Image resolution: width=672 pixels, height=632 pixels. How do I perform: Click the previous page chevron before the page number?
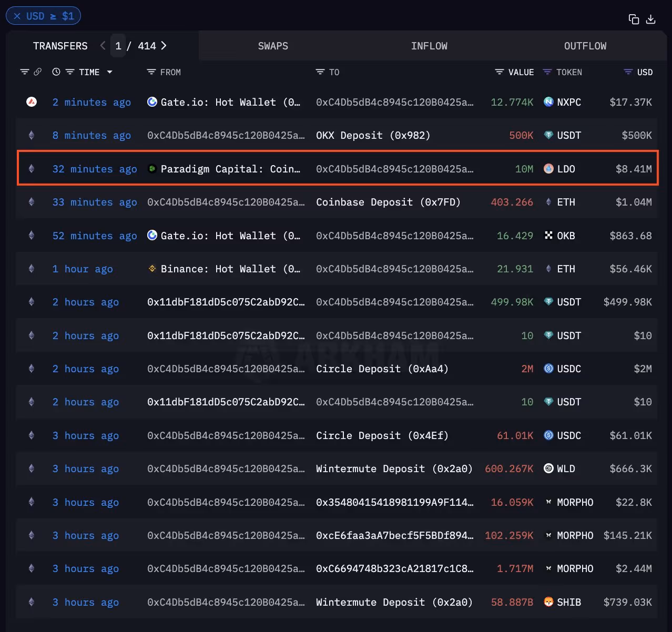tap(103, 46)
